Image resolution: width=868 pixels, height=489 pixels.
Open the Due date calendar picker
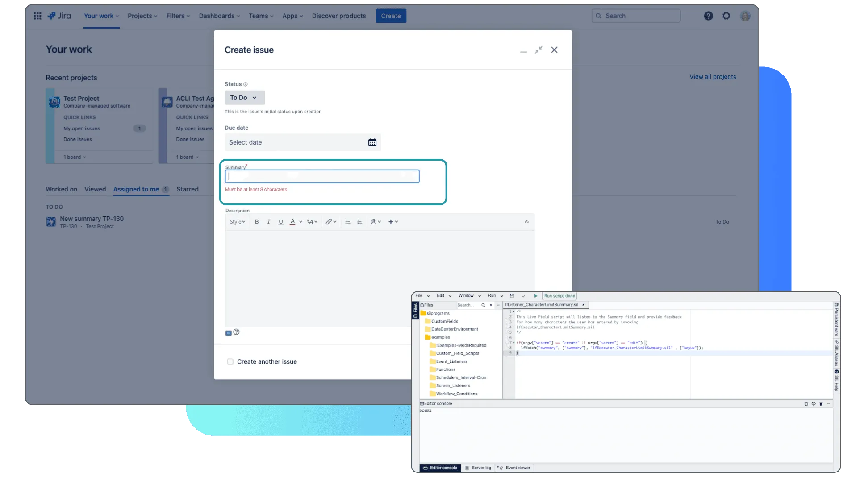pos(372,142)
